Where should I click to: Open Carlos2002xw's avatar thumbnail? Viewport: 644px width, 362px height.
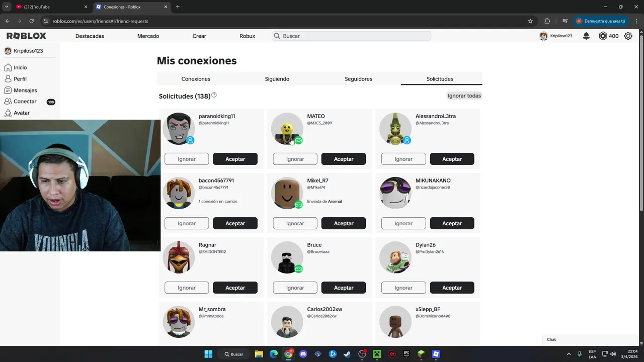[x=287, y=322]
